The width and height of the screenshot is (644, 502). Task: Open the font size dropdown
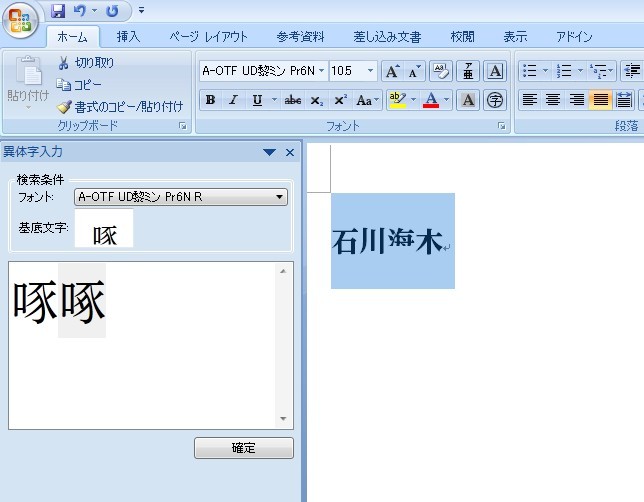[370, 71]
